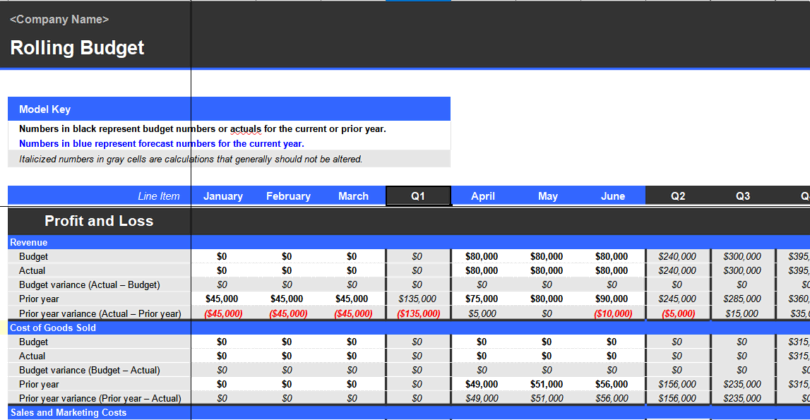810x420 pixels.
Task: Click the note about numbers in black
Action: click(202, 129)
